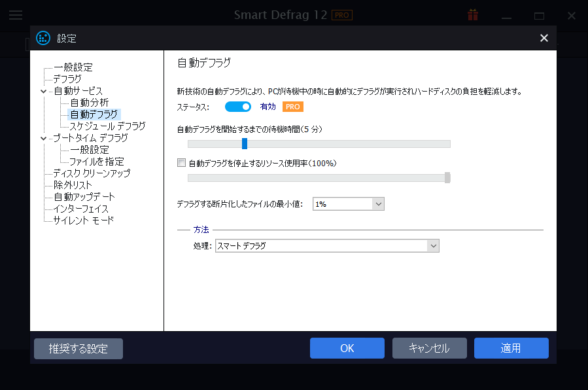
Task: Click the 自動デフラグを開始するまでの待機時間 label
Action: (x=249, y=130)
